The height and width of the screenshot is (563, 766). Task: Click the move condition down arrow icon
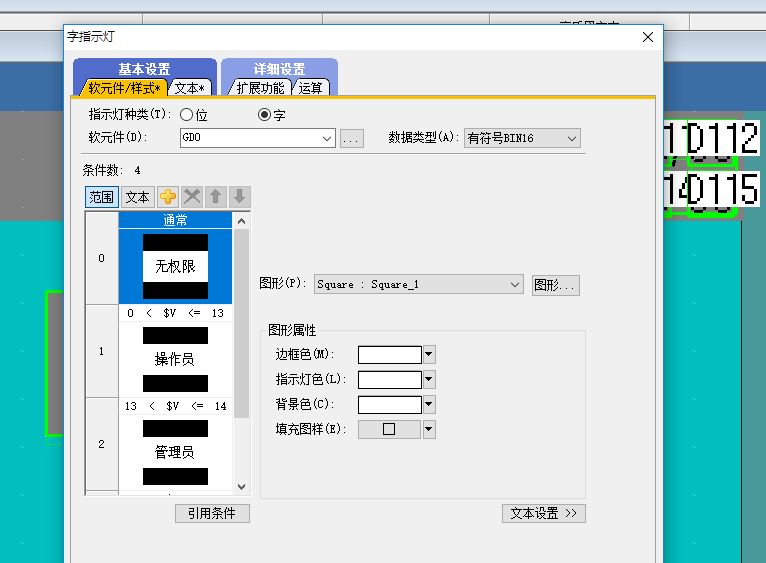[239, 197]
